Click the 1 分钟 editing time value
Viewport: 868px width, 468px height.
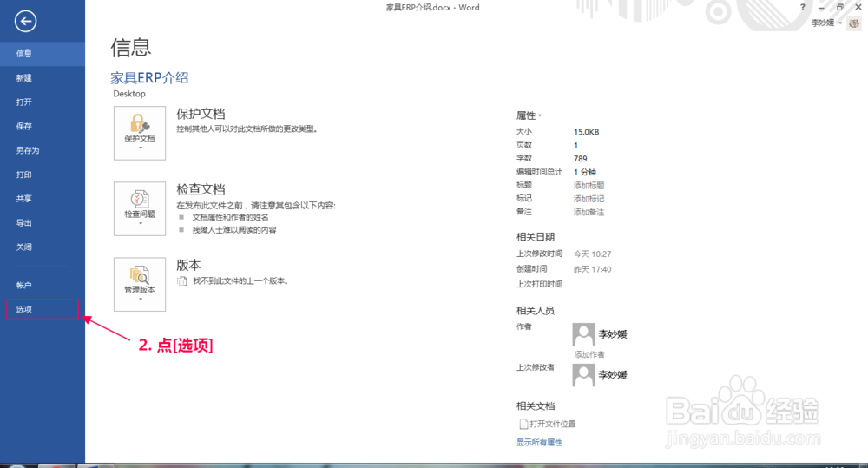click(x=584, y=172)
